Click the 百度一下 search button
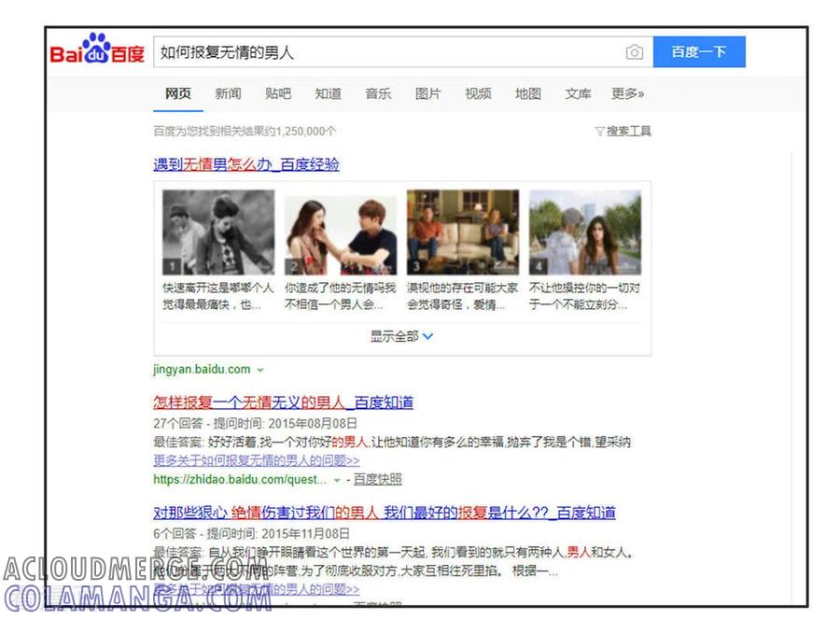 pos(699,52)
